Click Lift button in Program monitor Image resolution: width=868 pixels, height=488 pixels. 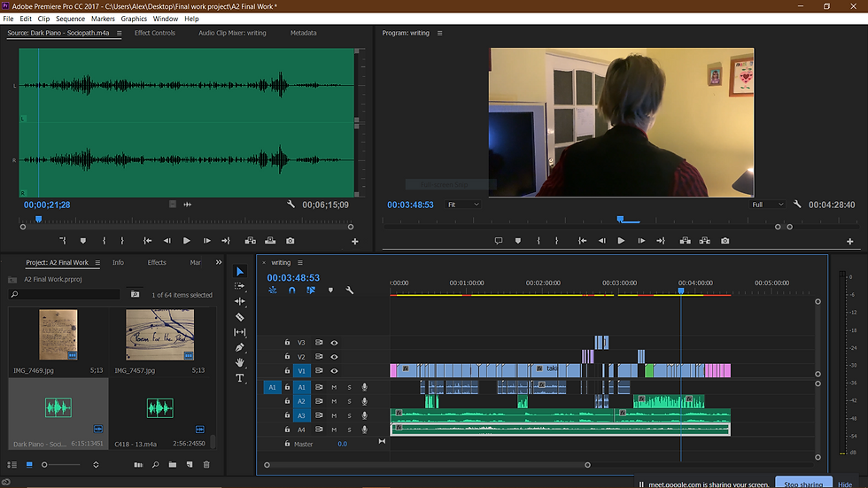pyautogui.click(x=686, y=241)
